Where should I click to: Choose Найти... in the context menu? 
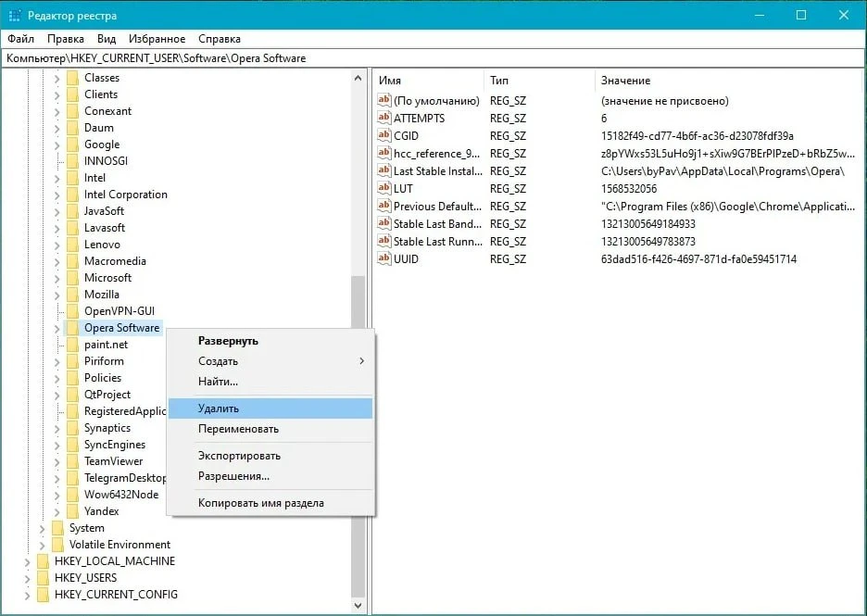click(x=270, y=382)
